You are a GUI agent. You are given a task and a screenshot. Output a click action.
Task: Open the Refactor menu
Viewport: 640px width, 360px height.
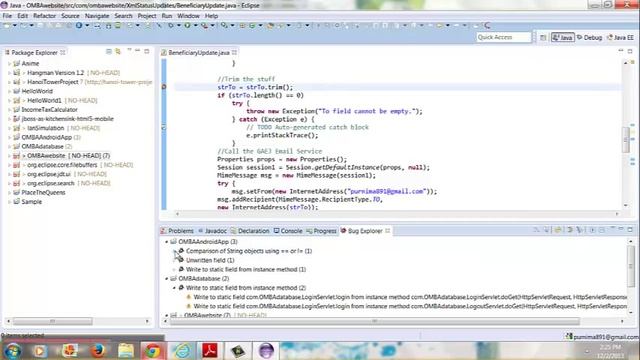coord(44,16)
